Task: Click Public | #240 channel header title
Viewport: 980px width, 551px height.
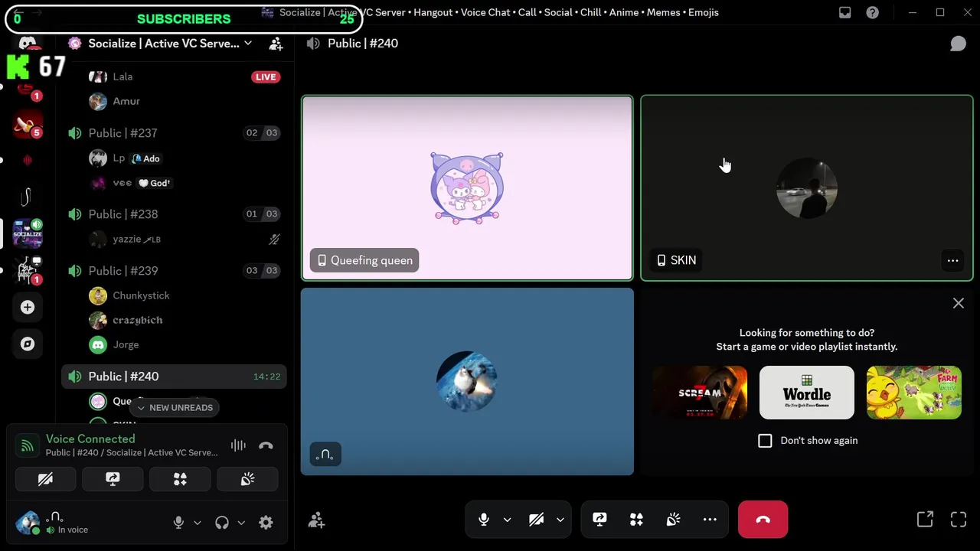Action: pyautogui.click(x=363, y=44)
